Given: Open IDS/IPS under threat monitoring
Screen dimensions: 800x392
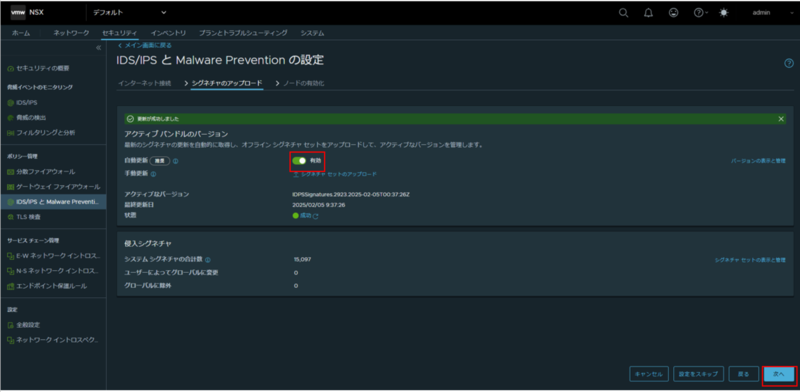Looking at the screenshot, I should click(27, 103).
